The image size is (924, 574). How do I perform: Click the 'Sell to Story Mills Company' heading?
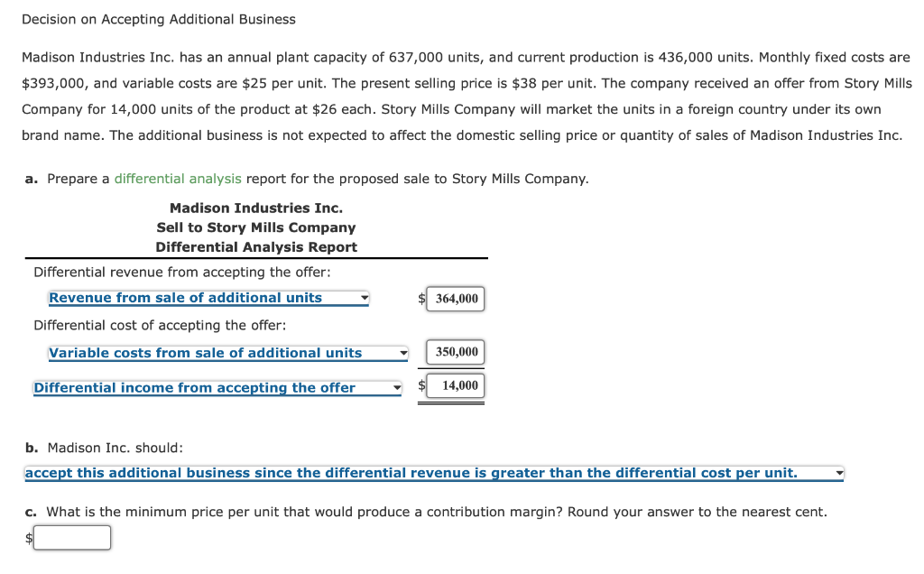pyautogui.click(x=255, y=227)
